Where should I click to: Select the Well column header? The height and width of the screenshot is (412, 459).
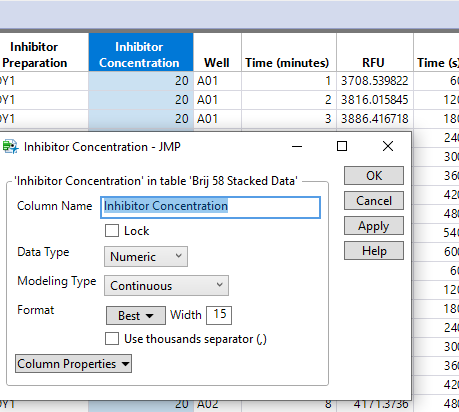217,52
